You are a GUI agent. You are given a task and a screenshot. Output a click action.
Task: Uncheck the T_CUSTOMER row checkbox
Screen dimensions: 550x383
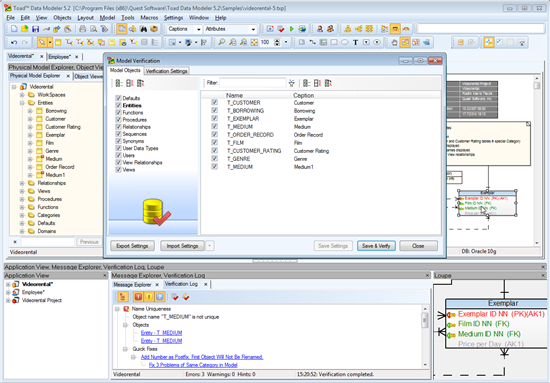pos(214,102)
